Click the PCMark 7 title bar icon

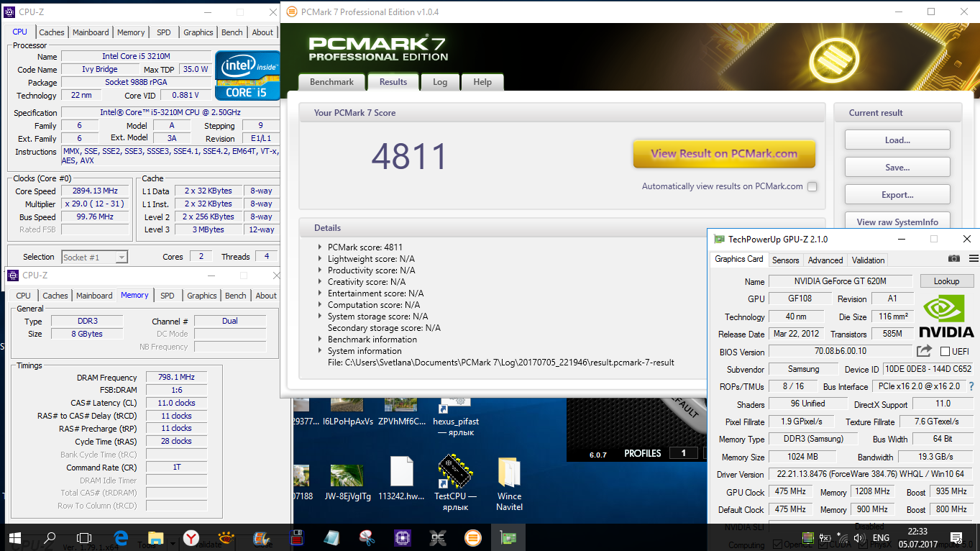pos(290,12)
